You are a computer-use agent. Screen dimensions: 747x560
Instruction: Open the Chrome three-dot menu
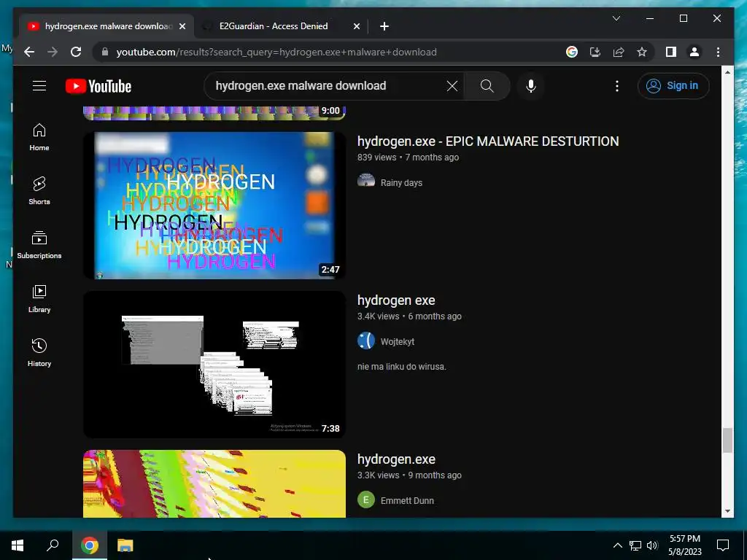coord(718,52)
